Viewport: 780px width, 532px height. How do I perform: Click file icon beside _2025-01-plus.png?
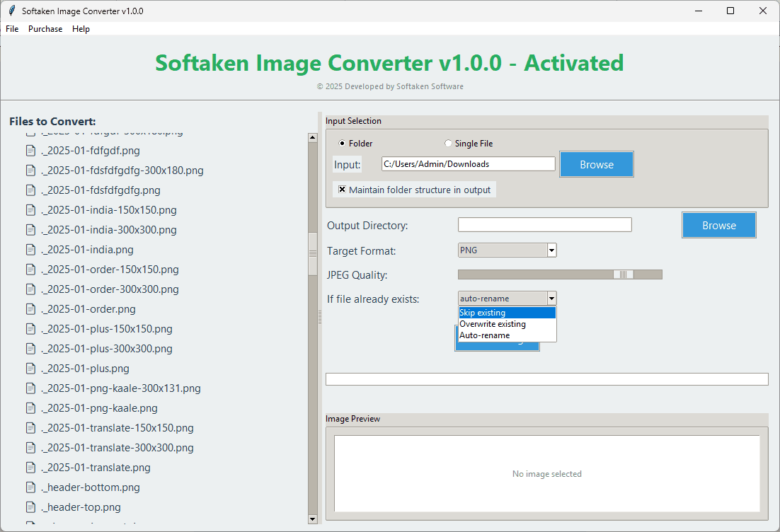pyautogui.click(x=31, y=369)
